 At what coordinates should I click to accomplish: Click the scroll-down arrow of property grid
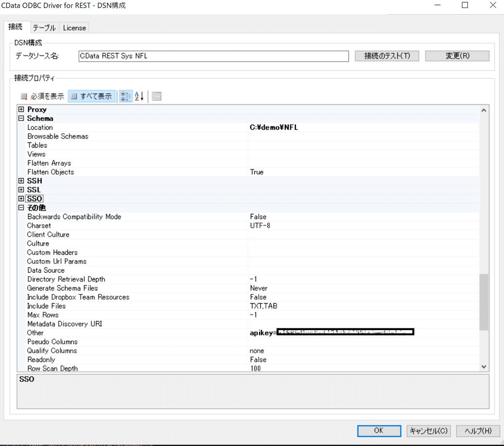484,367
